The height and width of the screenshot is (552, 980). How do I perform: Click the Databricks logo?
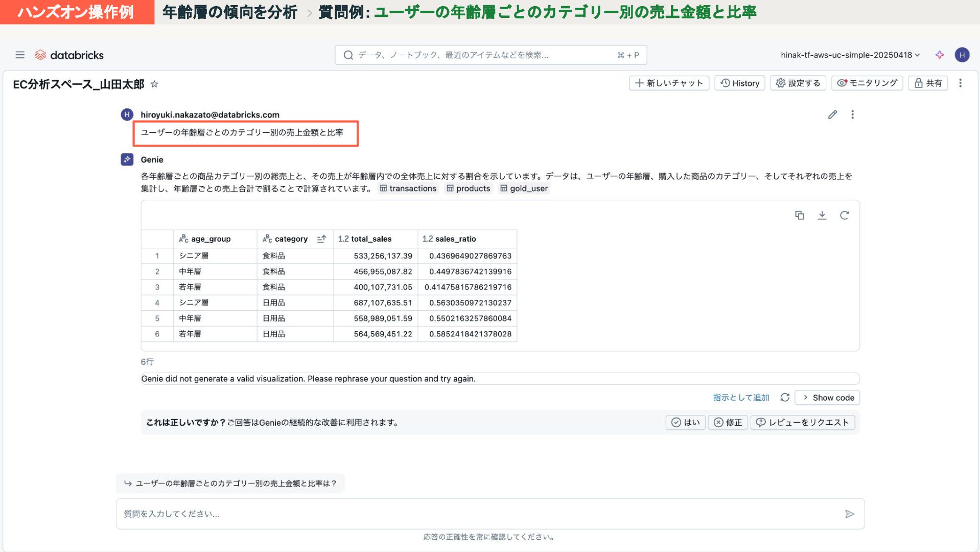(x=69, y=55)
